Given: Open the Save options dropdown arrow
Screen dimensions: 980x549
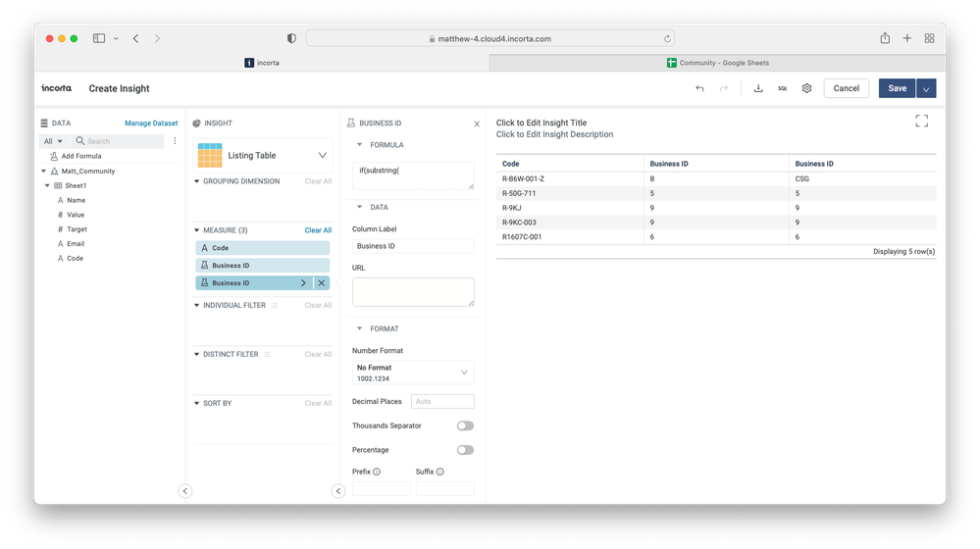Looking at the screenshot, I should tap(926, 88).
